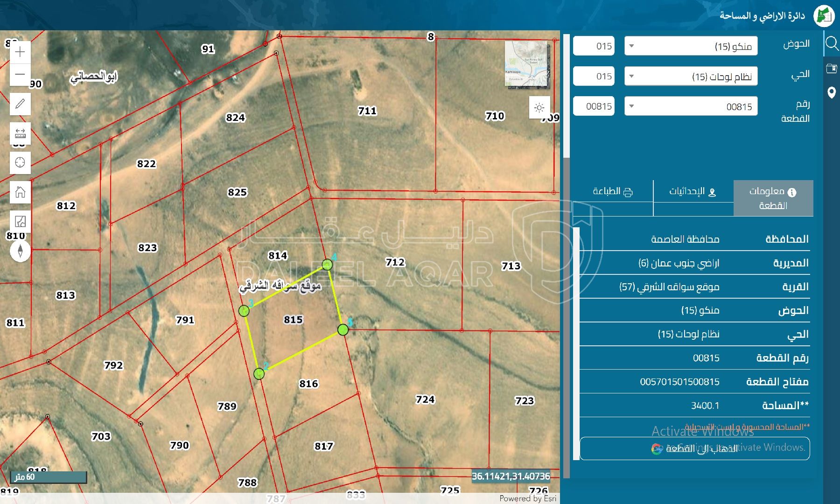
Task: Return to the home map extent
Action: pyautogui.click(x=20, y=192)
